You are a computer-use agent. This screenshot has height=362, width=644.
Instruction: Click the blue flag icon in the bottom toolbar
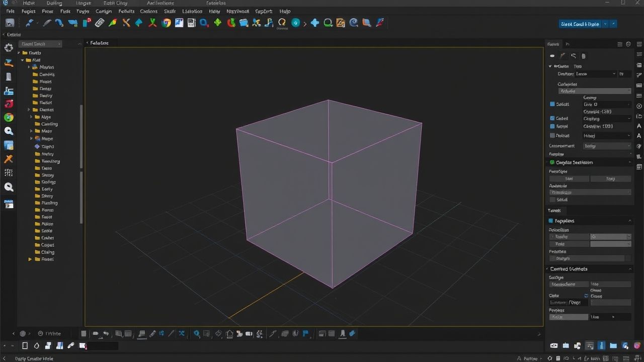click(305, 334)
